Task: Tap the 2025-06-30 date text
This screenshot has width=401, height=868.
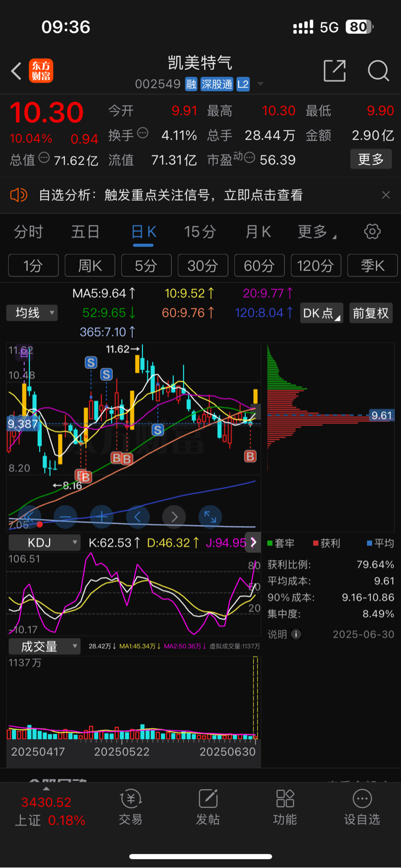Action: click(x=363, y=634)
